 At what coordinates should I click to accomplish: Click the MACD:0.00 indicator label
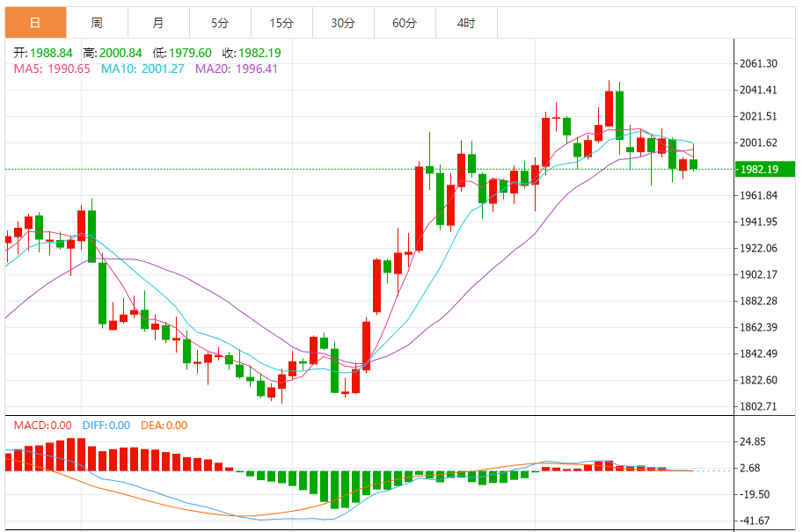[x=42, y=426]
